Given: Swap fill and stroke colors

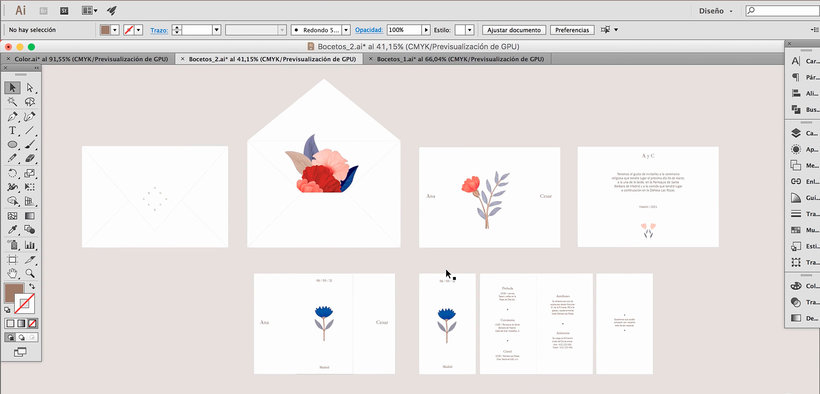Looking at the screenshot, I should coord(32,286).
